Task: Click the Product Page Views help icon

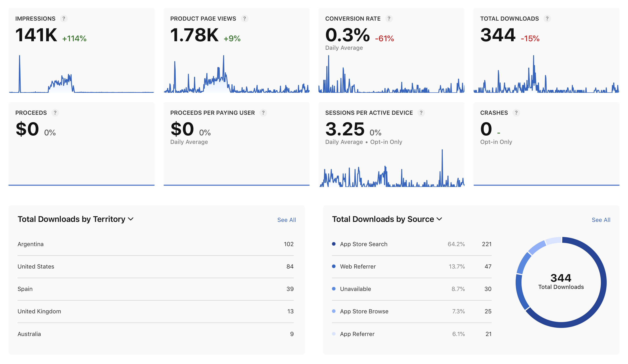Action: 244,19
